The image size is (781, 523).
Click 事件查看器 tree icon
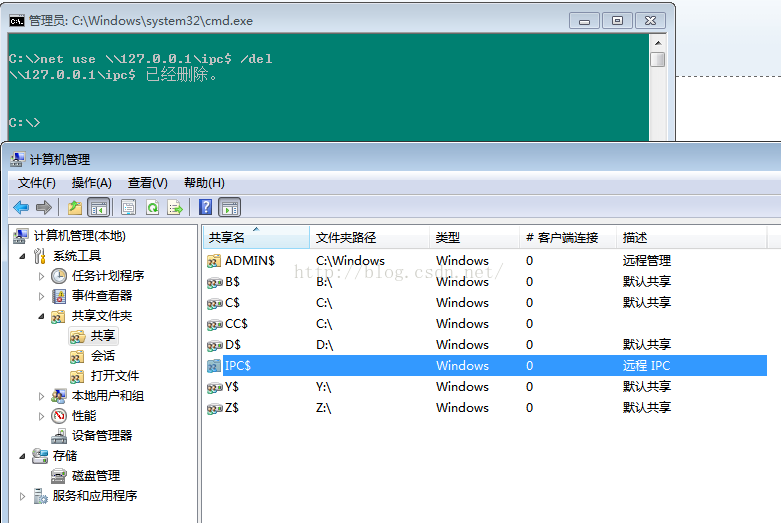pyautogui.click(x=59, y=296)
